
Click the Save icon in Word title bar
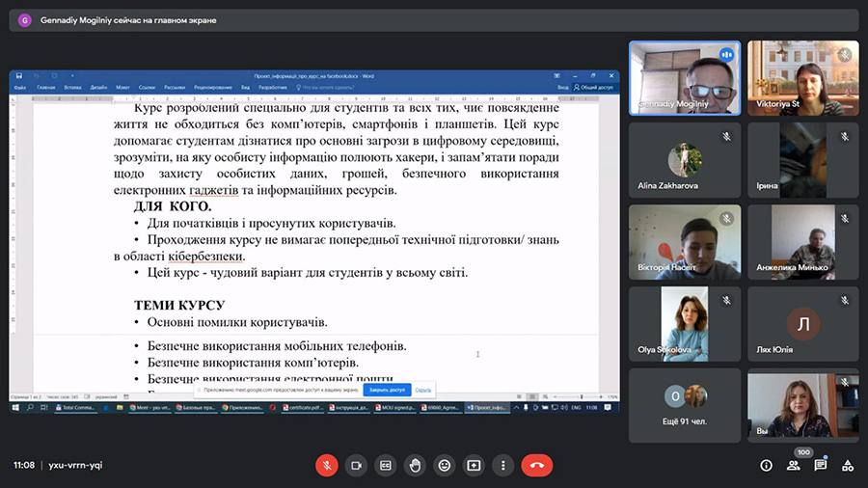click(19, 76)
